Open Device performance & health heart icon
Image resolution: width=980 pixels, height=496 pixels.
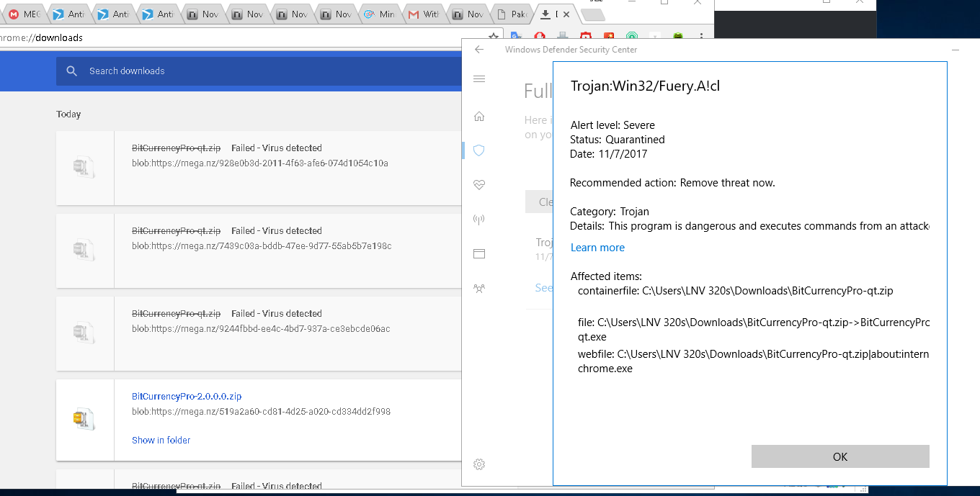[479, 185]
